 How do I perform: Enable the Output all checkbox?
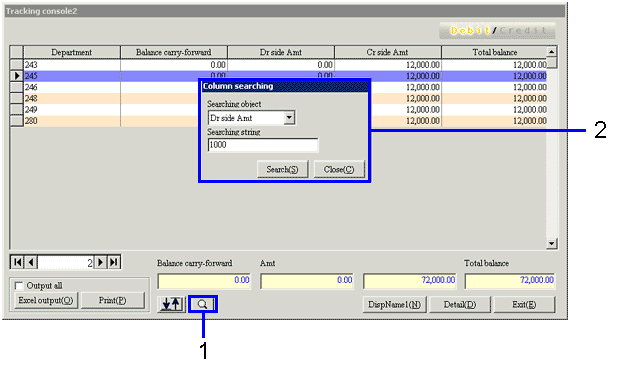18,286
